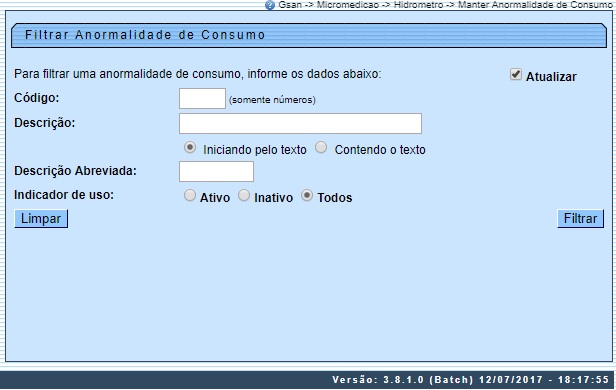Click the Para filtrar uma anormalidade instruction text
Screen dimensions: 616x390
[198, 74]
